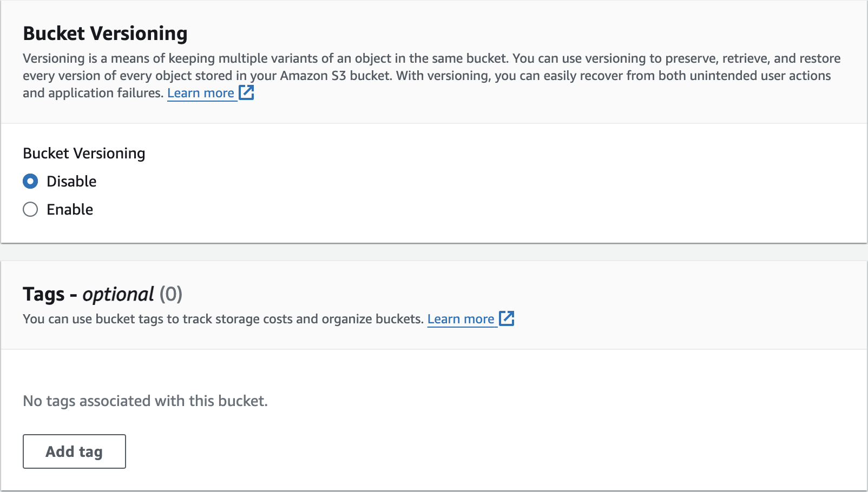Click the large Bucket Versioning panel heading
This screenshot has width=868, height=492.
pos(105,34)
